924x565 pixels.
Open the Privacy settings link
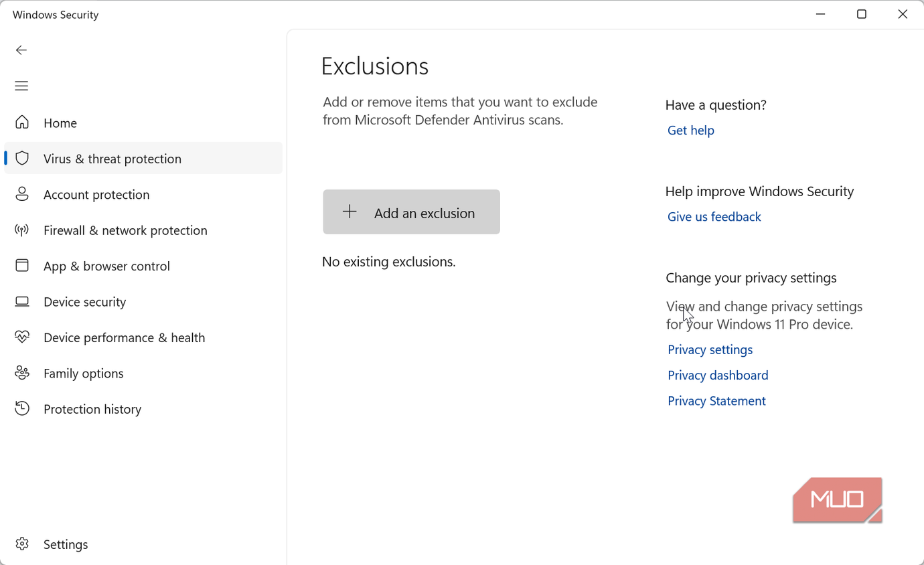710,350
